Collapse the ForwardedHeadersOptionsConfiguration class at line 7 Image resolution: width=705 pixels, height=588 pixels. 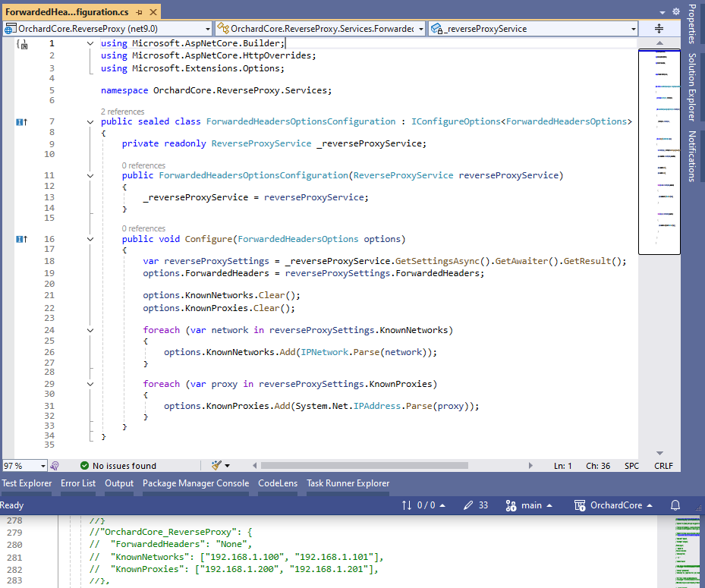pos(90,122)
